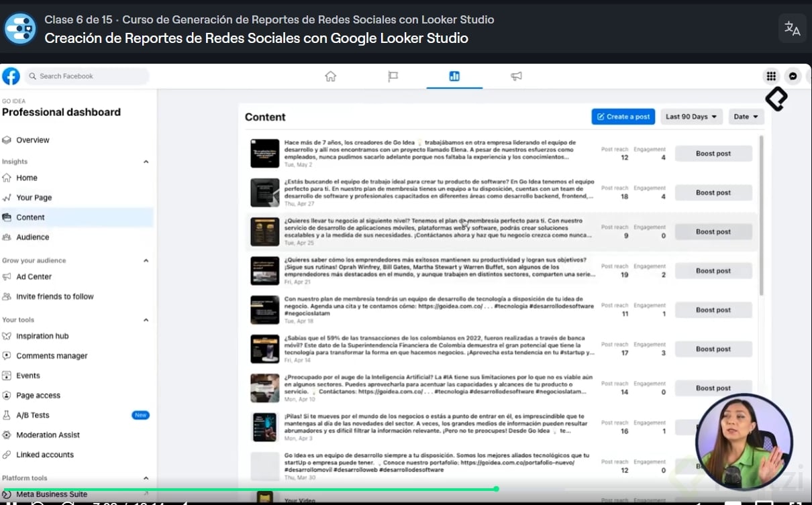Select Content in the sidebar
The height and width of the screenshot is (505, 812).
click(77, 217)
